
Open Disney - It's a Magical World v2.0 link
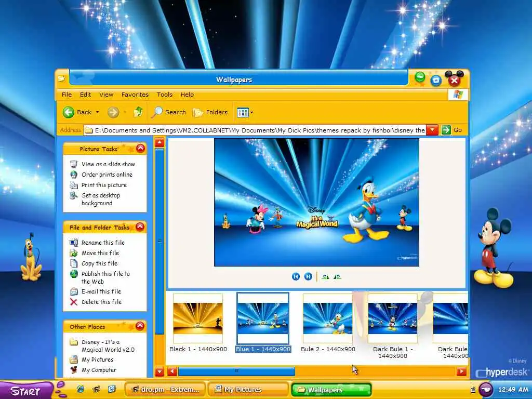(x=108, y=345)
